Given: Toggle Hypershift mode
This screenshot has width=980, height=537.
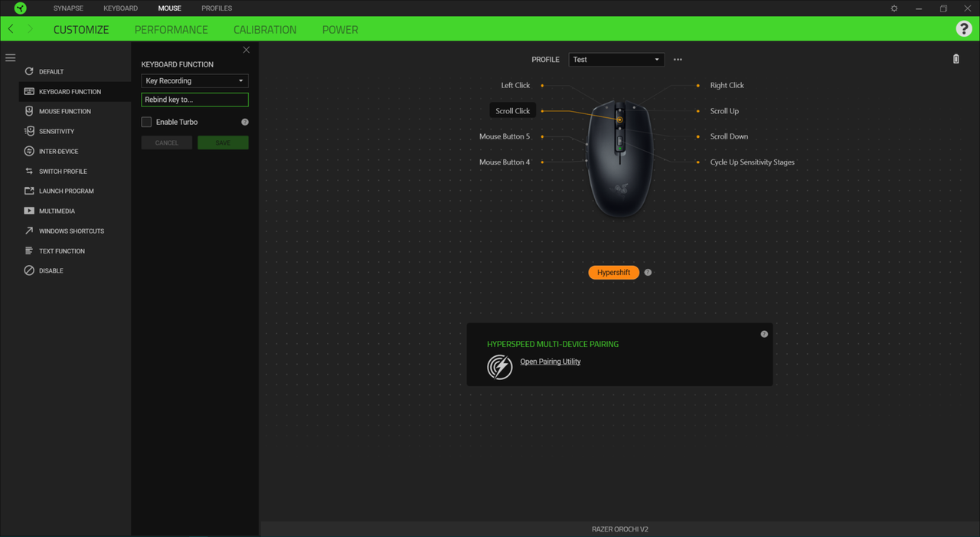Looking at the screenshot, I should tap(613, 273).
